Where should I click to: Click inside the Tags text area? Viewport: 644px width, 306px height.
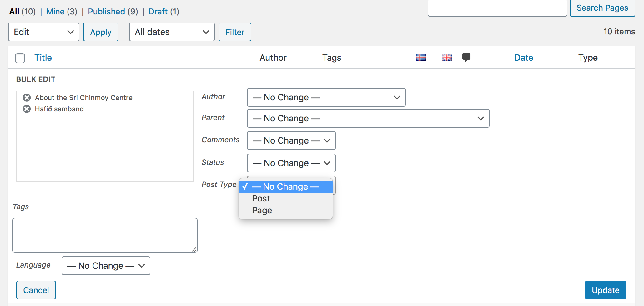(x=105, y=235)
